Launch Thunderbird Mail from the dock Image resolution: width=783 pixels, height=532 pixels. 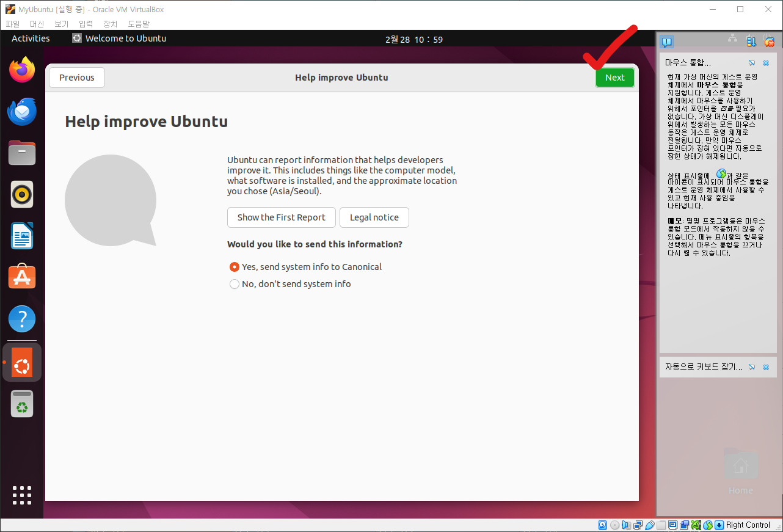(x=22, y=112)
